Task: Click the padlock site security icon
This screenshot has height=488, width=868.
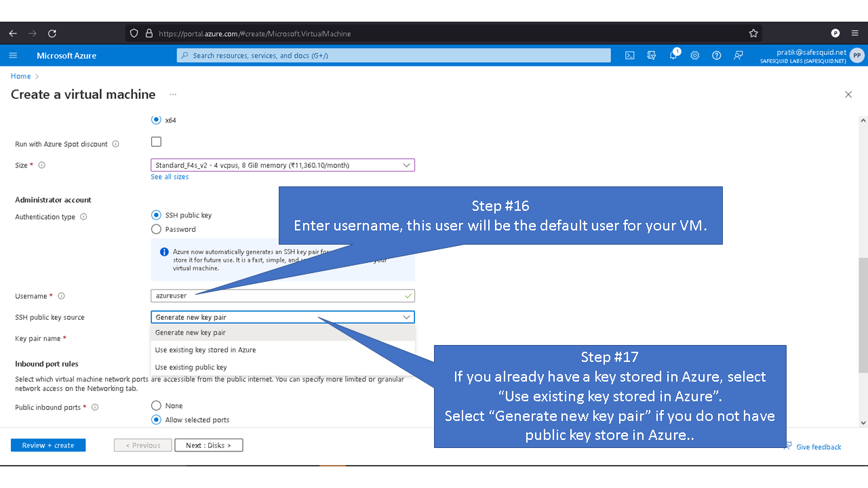Action: (x=149, y=33)
